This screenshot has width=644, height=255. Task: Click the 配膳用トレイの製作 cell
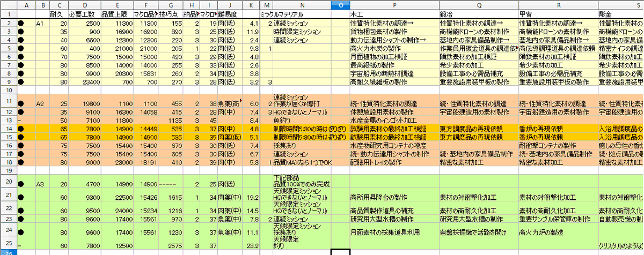coord(393,162)
